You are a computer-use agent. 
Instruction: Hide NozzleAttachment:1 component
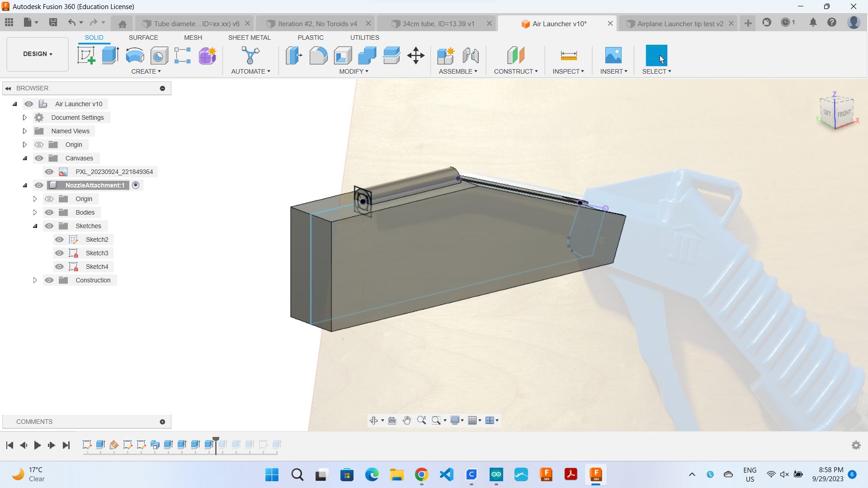(39, 185)
